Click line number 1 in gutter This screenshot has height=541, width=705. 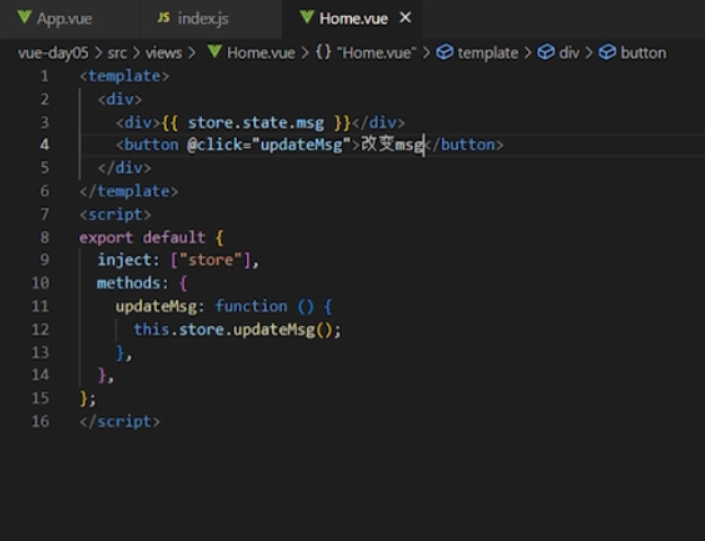pos(45,76)
